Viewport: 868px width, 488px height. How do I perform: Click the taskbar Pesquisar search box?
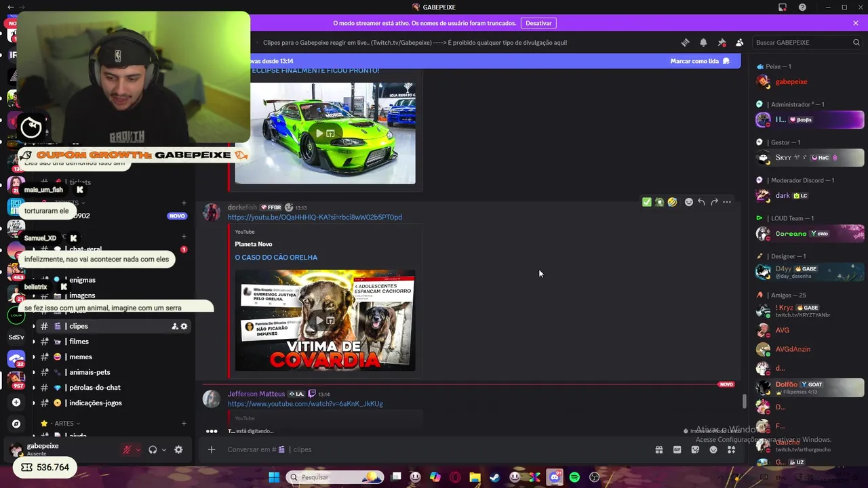coord(335,477)
